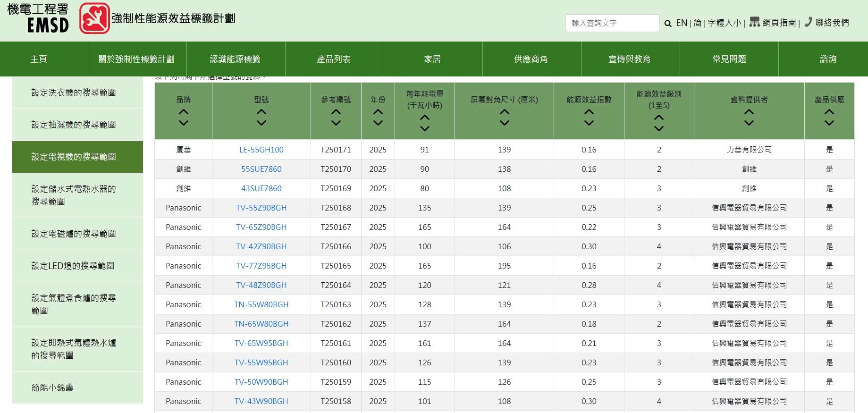
Task: Open 產品列表 menu
Action: click(334, 59)
